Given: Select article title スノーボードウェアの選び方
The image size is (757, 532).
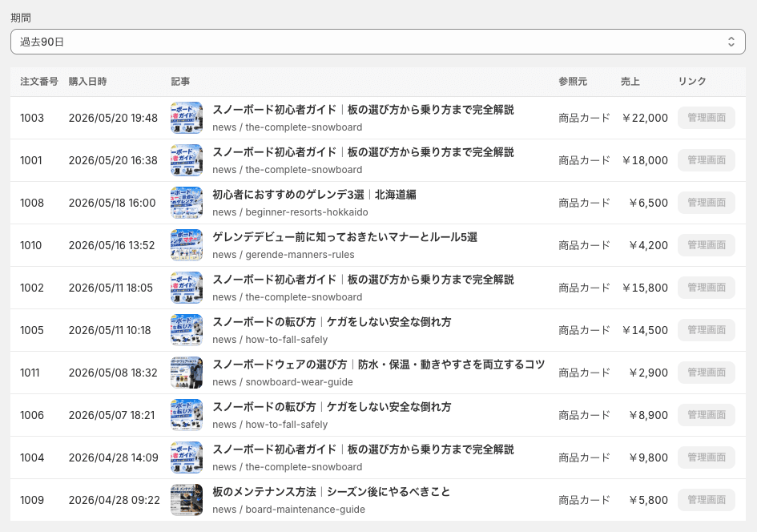Looking at the screenshot, I should (280, 365).
